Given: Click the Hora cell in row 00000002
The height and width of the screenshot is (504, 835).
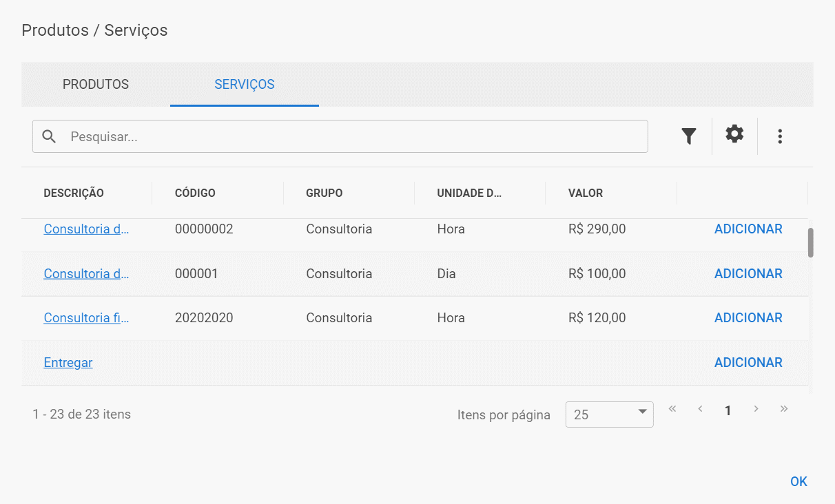Looking at the screenshot, I should point(451,229).
